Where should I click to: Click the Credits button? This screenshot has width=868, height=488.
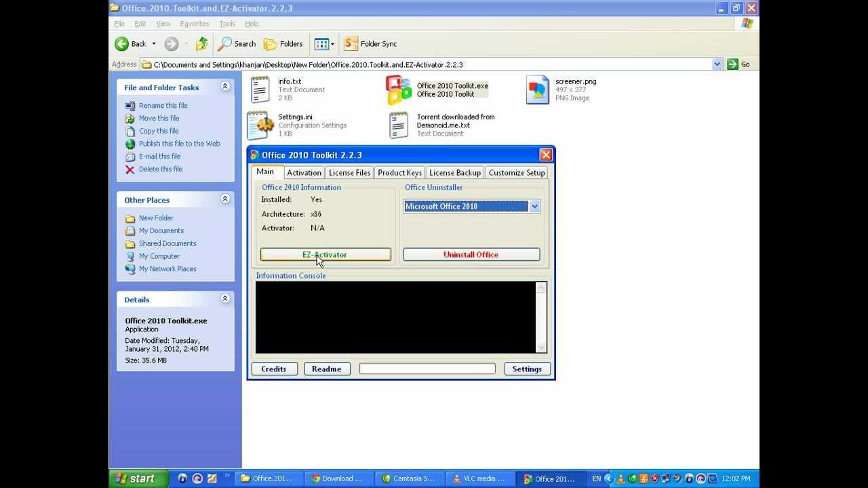(x=274, y=369)
